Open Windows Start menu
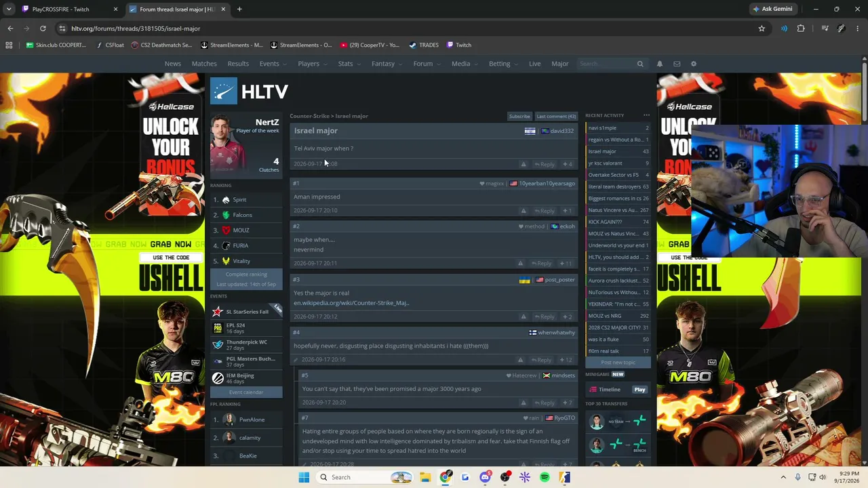 304,477
